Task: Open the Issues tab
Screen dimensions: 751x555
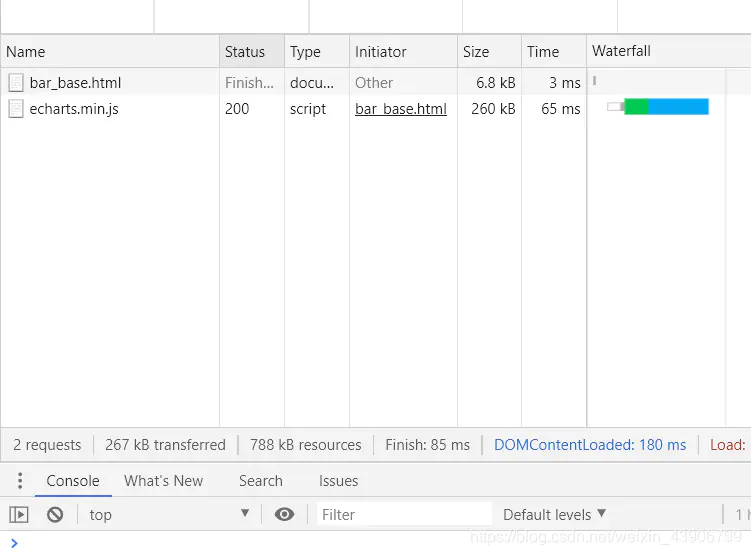Action: pyautogui.click(x=338, y=481)
